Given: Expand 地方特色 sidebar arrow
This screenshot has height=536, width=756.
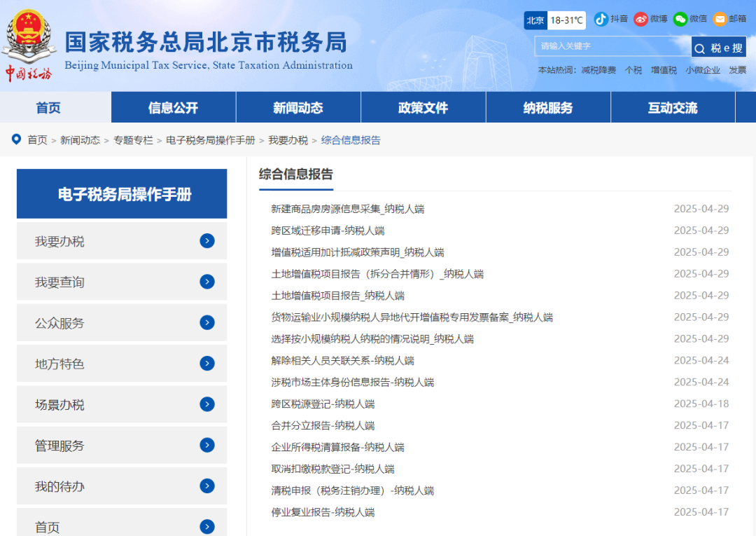Looking at the screenshot, I should 207,363.
